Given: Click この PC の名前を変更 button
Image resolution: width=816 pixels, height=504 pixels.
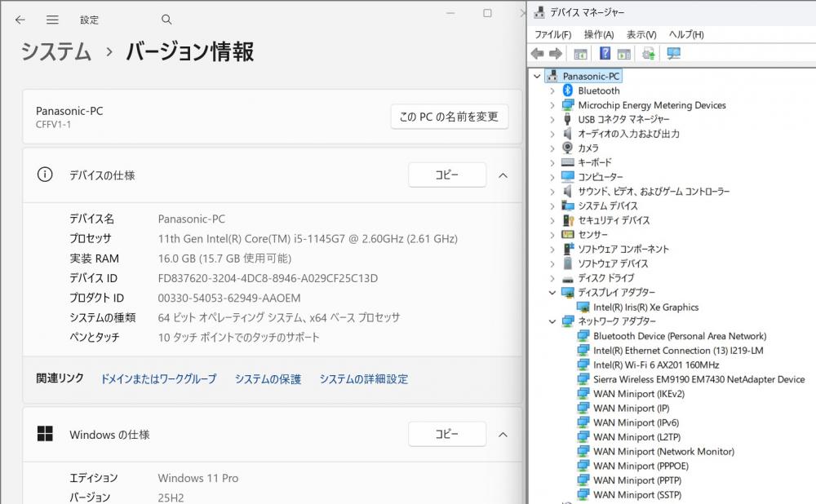Looking at the screenshot, I should click(449, 117).
